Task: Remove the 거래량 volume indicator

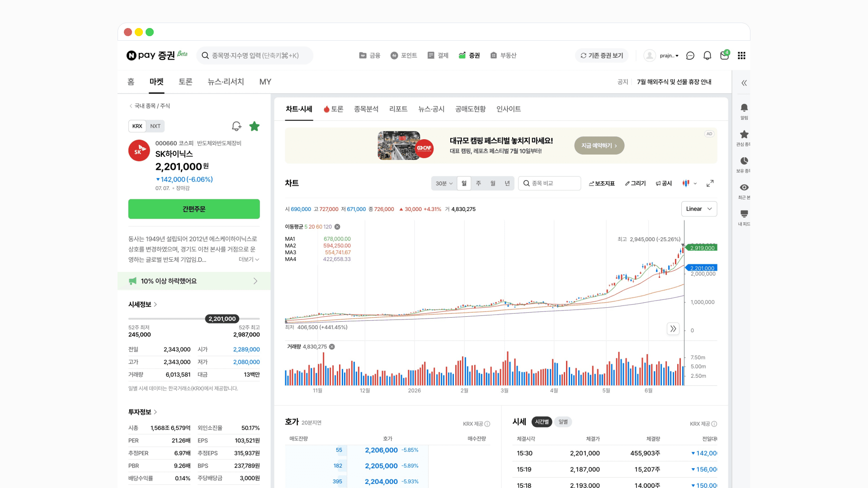Action: click(x=332, y=347)
